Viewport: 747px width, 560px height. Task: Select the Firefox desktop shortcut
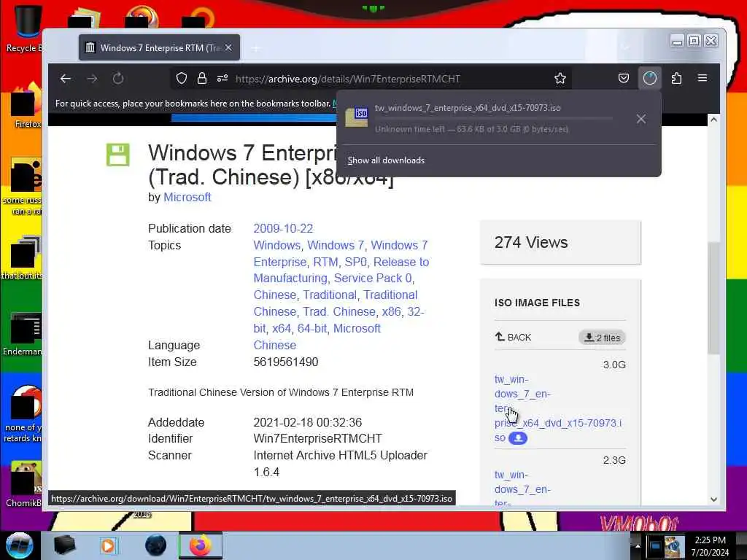point(26,106)
